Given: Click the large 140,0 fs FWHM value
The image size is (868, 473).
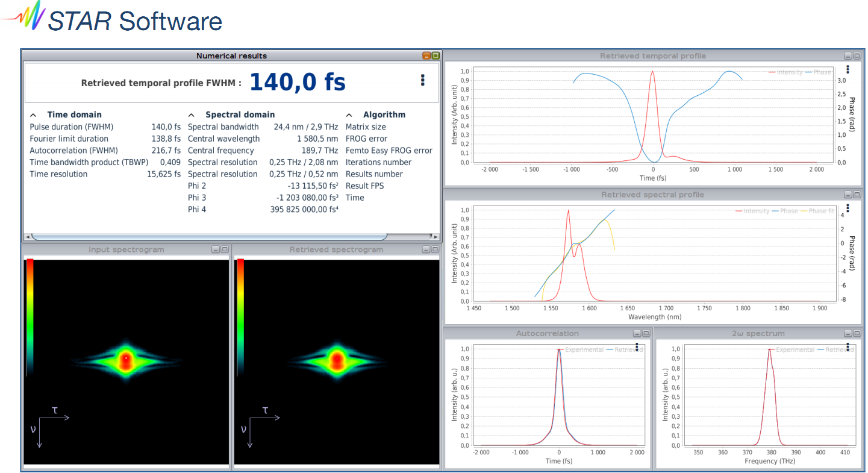Looking at the screenshot, I should tap(298, 82).
